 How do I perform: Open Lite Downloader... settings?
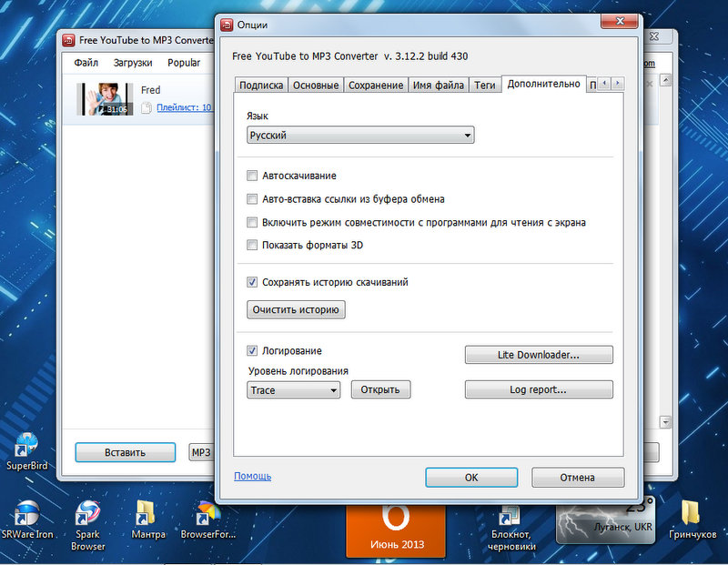point(539,355)
